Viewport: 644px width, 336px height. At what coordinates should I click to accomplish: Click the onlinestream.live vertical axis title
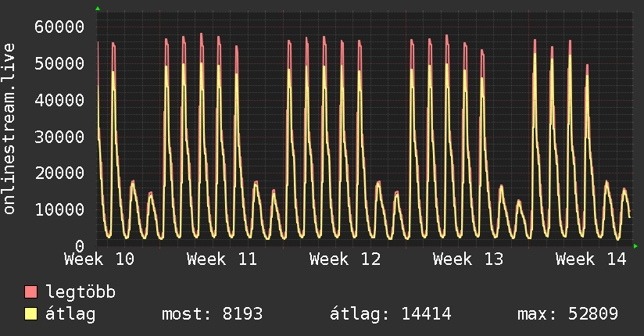(9, 129)
